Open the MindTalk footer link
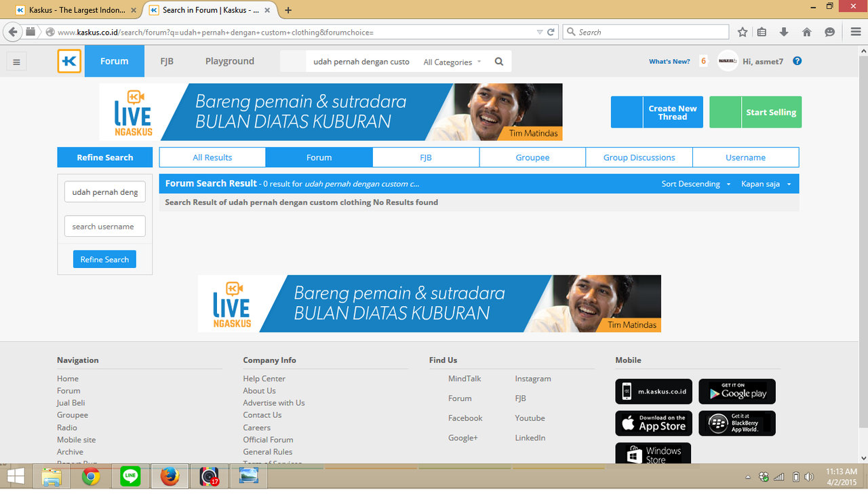The width and height of the screenshot is (868, 494). [465, 379]
